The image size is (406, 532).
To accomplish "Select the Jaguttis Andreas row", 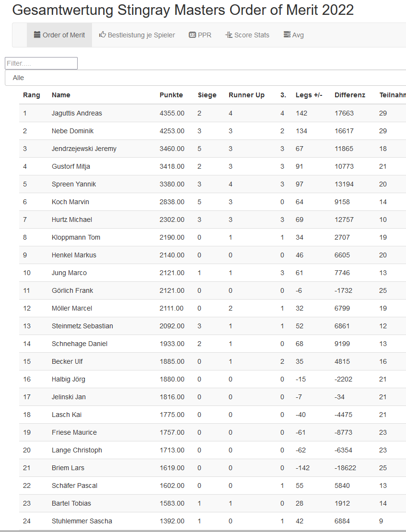I will 77,113.
